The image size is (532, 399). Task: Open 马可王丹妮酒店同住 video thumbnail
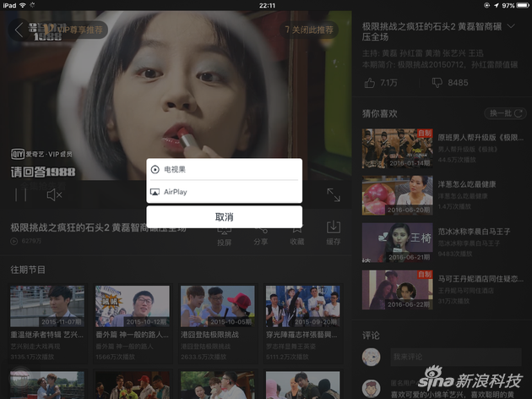tap(397, 290)
